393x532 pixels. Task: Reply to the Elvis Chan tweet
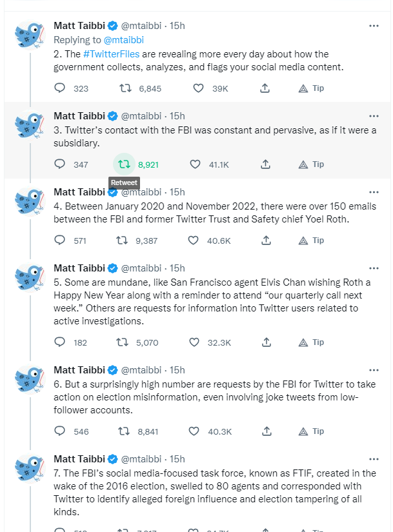coord(60,342)
